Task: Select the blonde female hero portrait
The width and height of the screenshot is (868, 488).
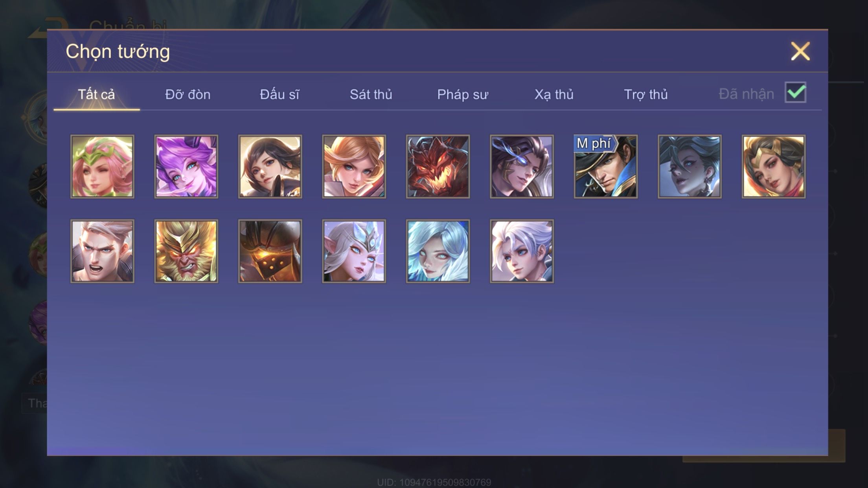Action: 354,166
